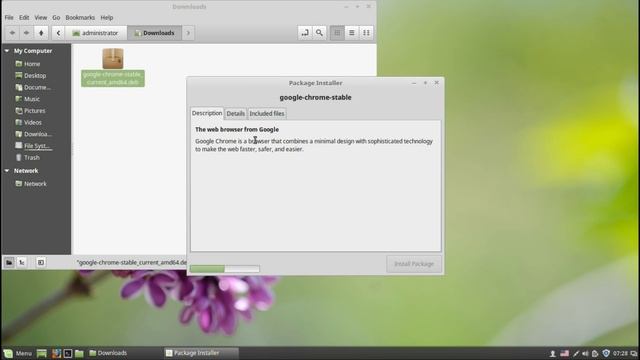Image resolution: width=640 pixels, height=360 pixels.
Task: Click the window list icon by the clock
Action: coord(634,353)
